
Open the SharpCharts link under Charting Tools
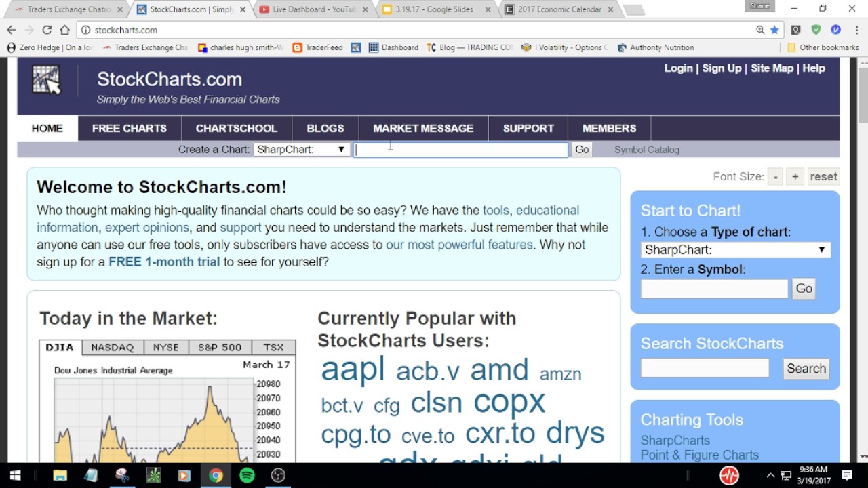click(675, 441)
